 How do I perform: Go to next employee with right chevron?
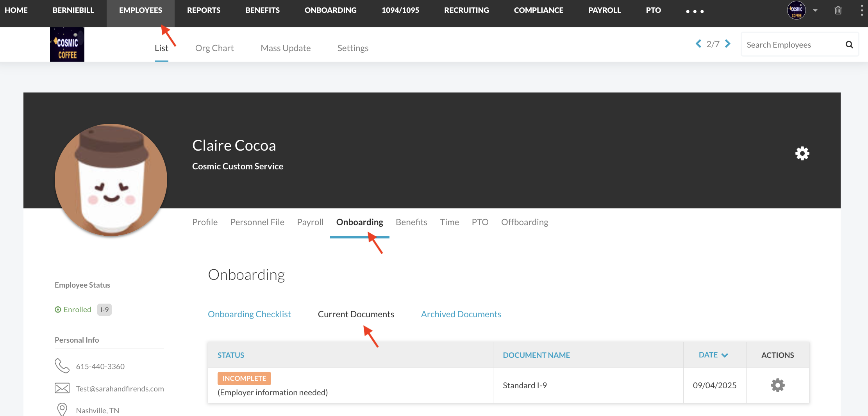point(727,44)
